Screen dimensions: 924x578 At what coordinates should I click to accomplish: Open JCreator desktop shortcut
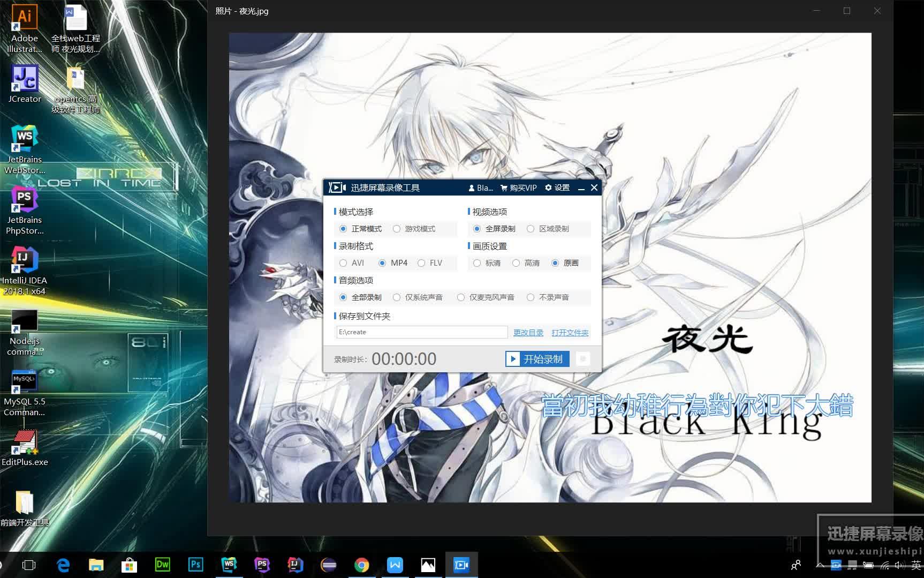[x=25, y=84]
